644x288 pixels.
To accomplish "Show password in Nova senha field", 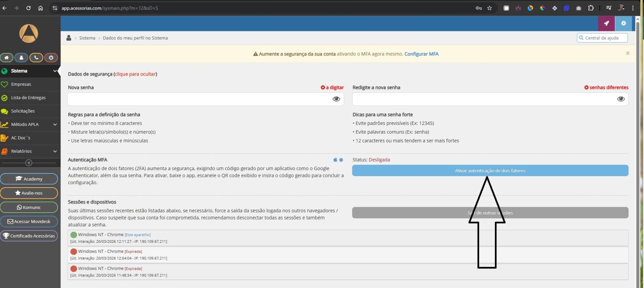I will coord(336,99).
